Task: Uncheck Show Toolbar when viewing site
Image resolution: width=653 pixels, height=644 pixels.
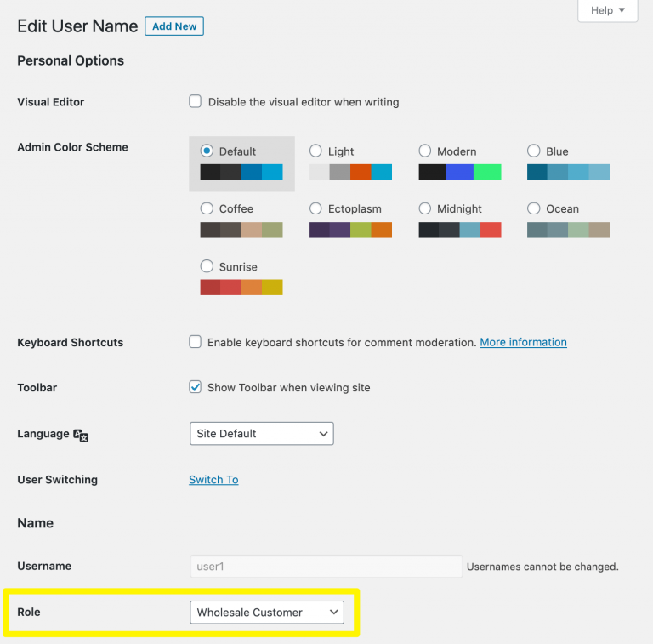Action: click(196, 387)
